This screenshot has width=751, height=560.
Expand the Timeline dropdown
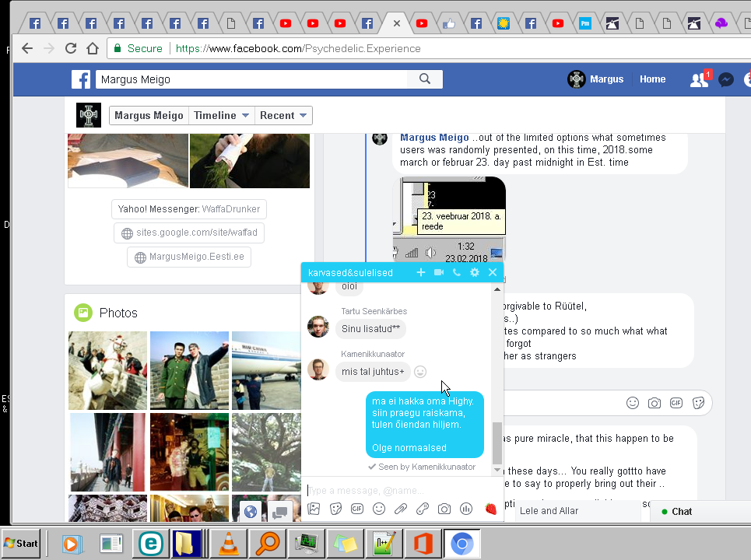[x=221, y=115]
